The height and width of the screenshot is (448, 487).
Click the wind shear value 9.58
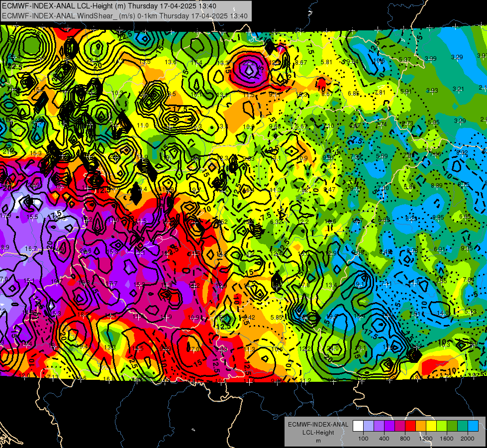pyautogui.click(x=358, y=252)
